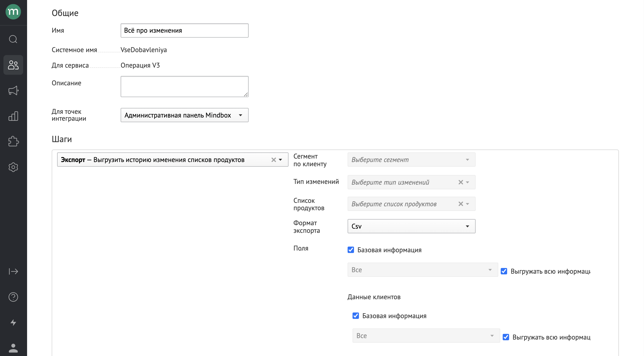644x356 pixels.
Task: Toggle Выгружать всю информацию under Данные клиентов
Action: tap(506, 337)
